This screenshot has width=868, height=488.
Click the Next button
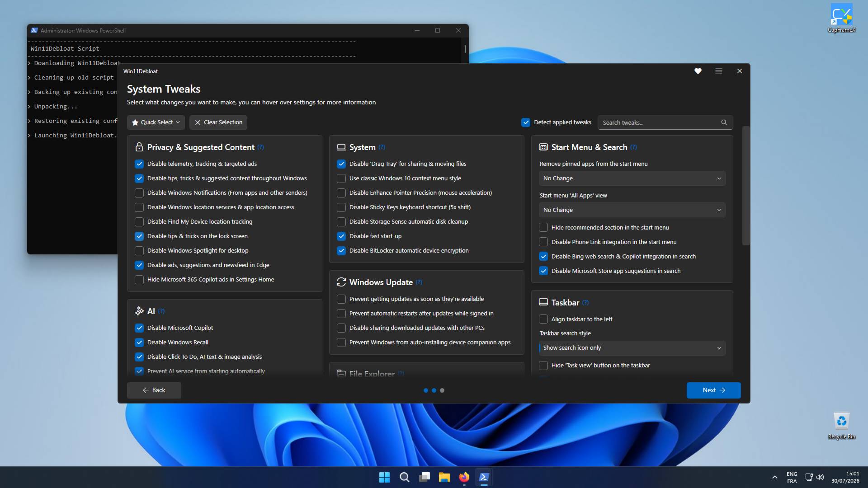[713, 390]
